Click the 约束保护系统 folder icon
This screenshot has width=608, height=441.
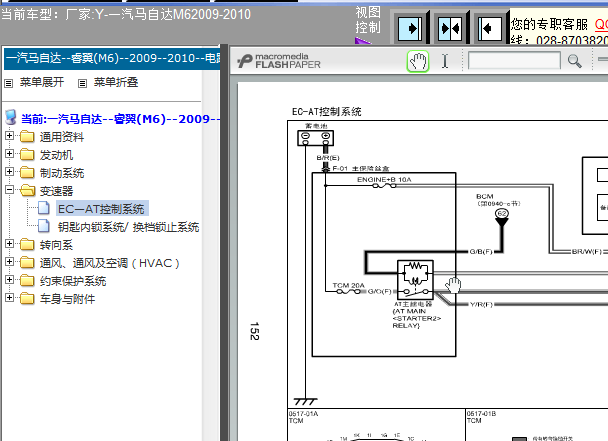click(27, 280)
